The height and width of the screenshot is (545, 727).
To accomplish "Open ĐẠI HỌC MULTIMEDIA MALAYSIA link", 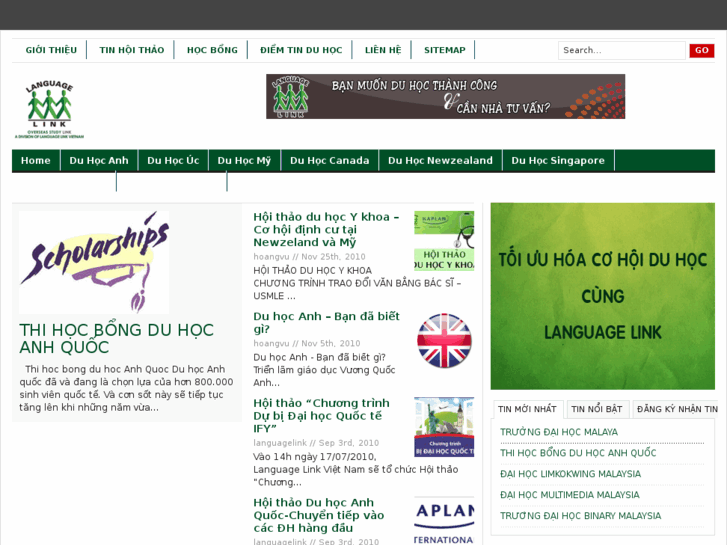I will click(x=569, y=495).
